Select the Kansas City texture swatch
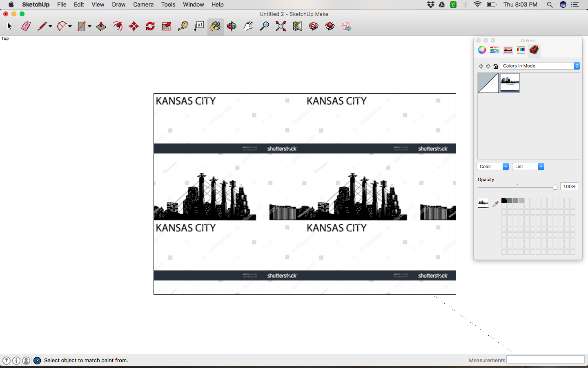 coord(510,83)
